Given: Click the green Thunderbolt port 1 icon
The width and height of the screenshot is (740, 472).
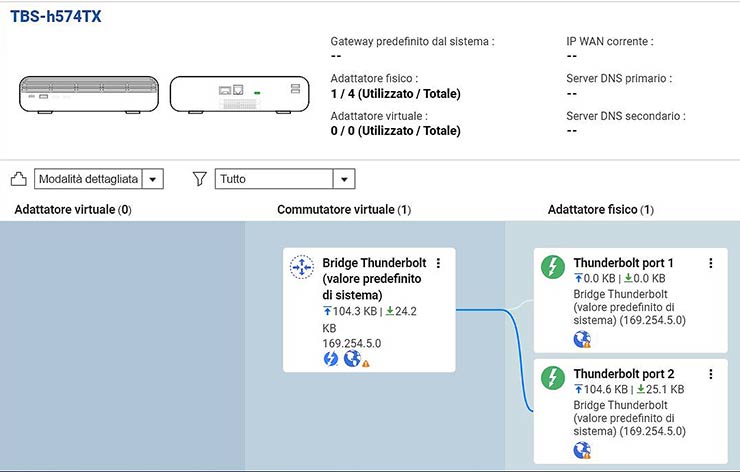Looking at the screenshot, I should pyautogui.click(x=553, y=267).
